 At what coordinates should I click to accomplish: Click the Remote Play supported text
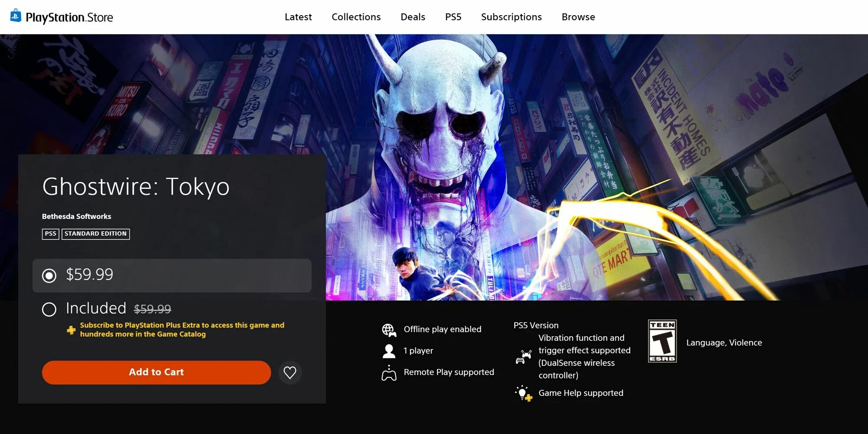pos(449,372)
